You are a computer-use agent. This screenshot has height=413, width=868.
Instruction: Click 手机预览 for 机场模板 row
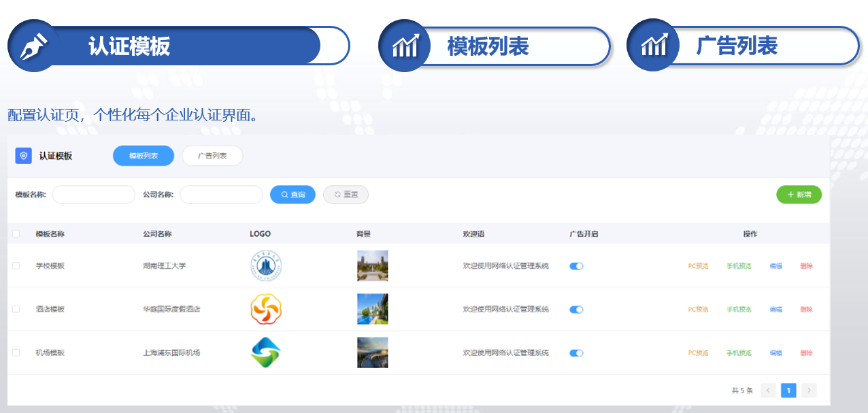click(x=739, y=353)
